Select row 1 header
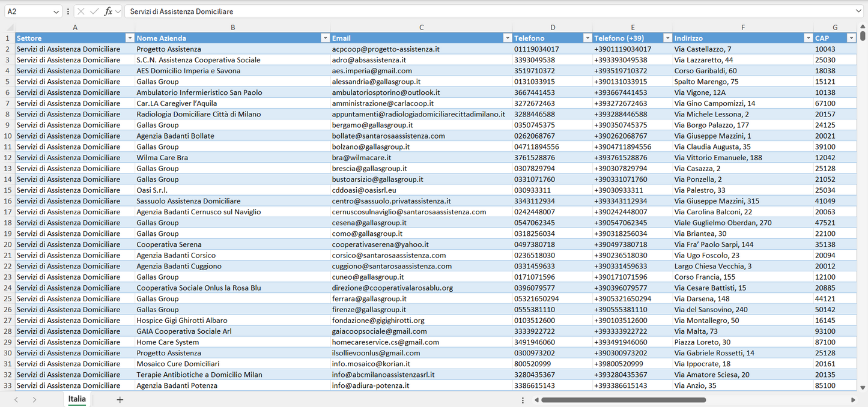 click(8, 38)
